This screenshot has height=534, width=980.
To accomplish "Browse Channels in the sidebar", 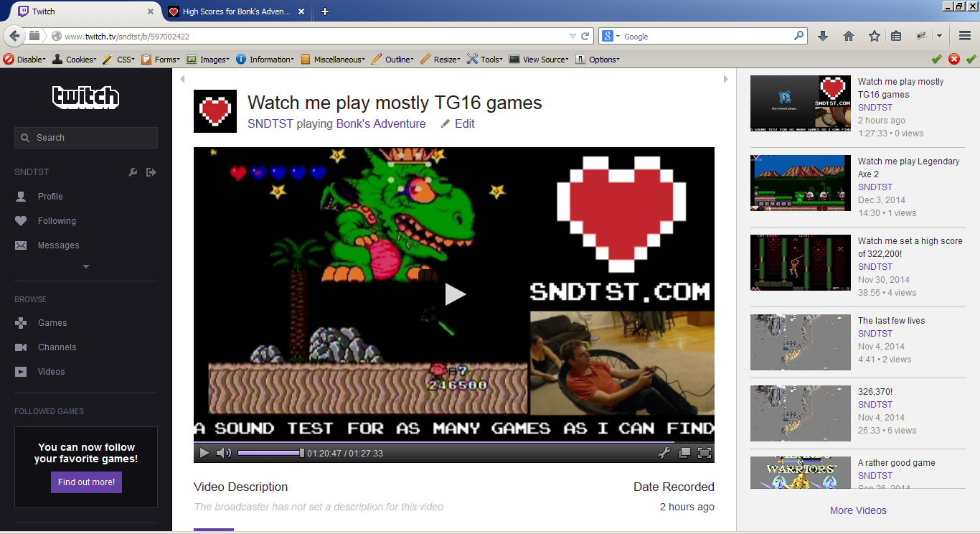I will 57,347.
